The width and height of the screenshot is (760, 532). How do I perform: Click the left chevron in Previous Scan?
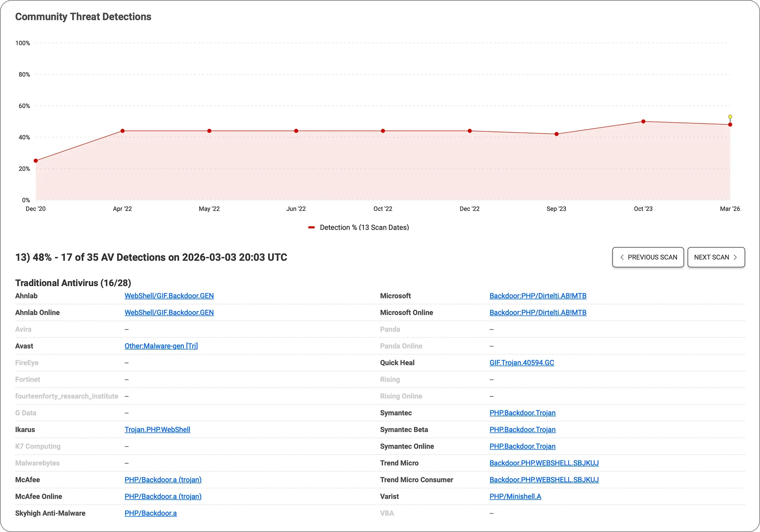(623, 257)
